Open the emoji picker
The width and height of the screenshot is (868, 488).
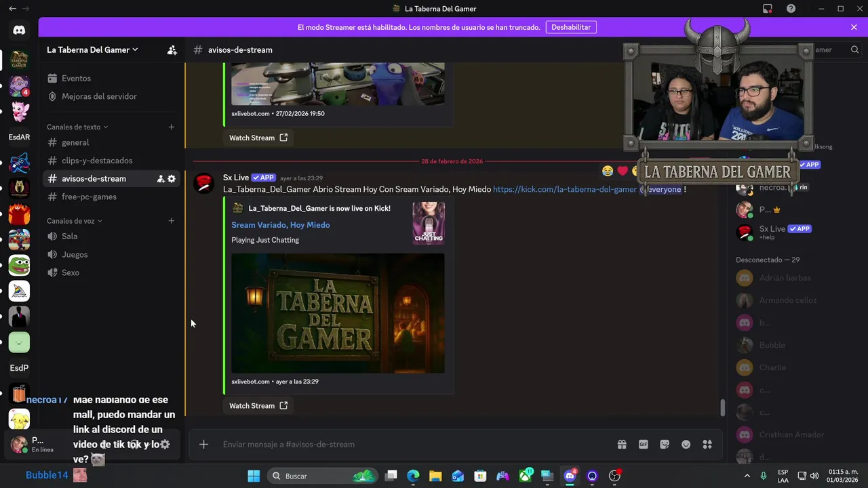686,445
